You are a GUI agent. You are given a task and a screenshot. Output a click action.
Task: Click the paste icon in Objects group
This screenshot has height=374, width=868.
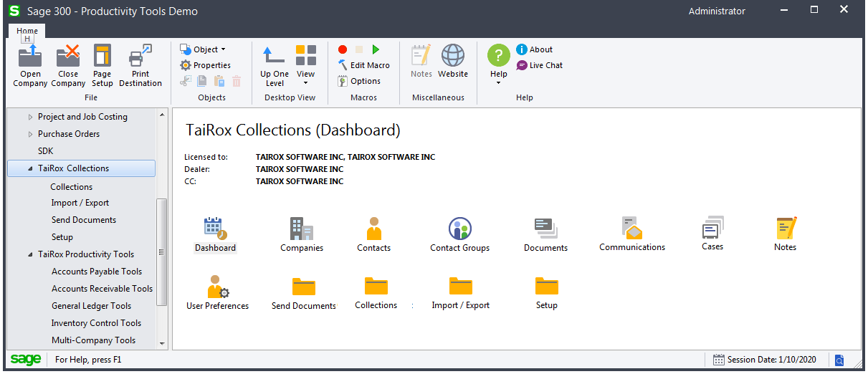click(219, 81)
